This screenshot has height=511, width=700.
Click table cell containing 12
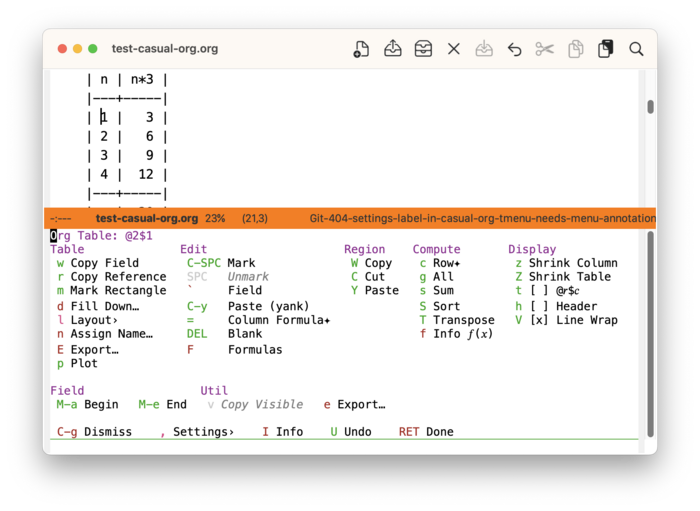(146, 174)
